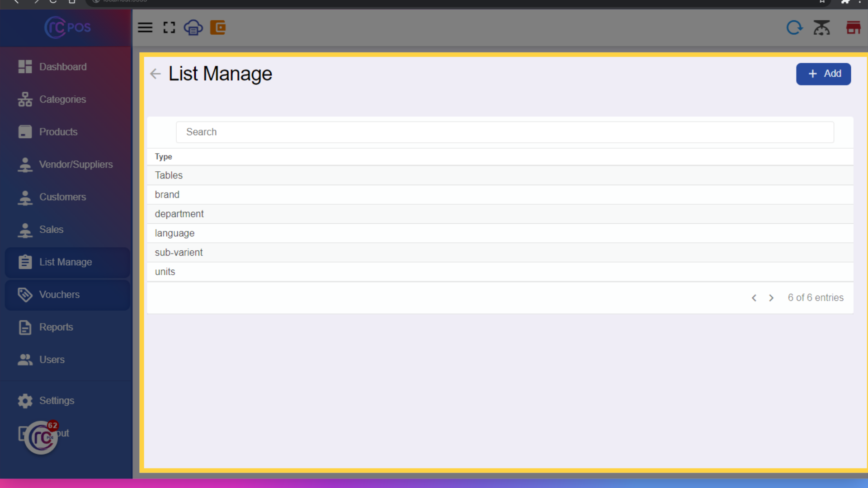Viewport: 868px width, 488px height.
Task: Click the RC POS logo in sidebar
Action: coord(67,28)
